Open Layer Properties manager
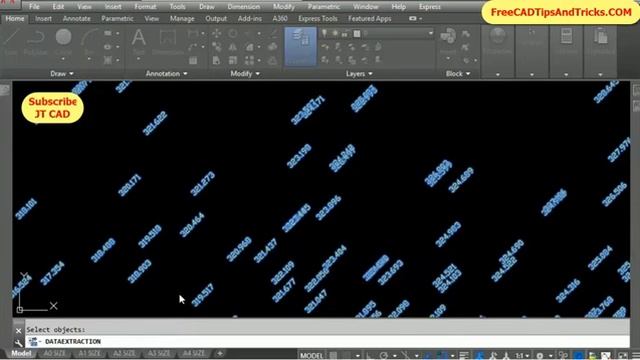The width and height of the screenshot is (640, 360). 300,46
